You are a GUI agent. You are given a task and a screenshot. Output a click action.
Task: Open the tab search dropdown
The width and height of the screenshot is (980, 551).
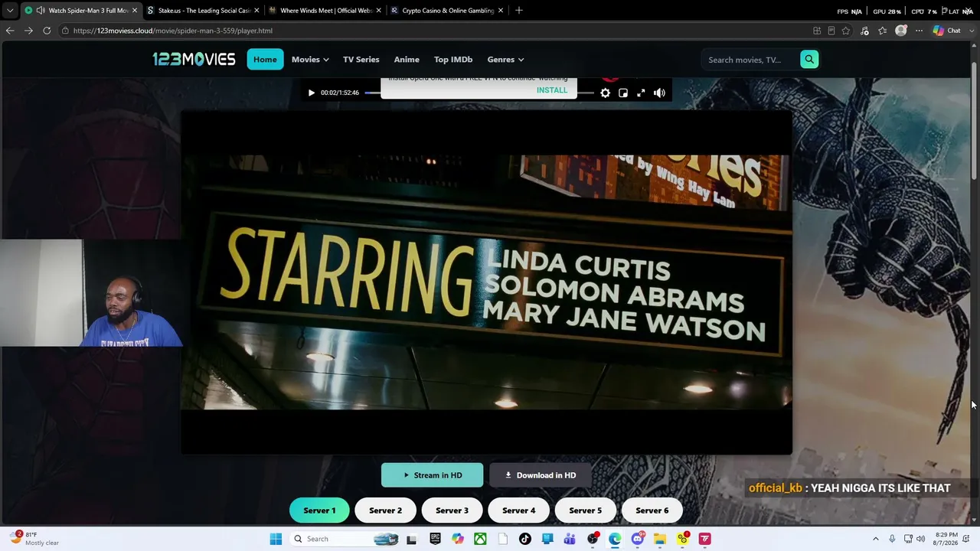[10, 11]
